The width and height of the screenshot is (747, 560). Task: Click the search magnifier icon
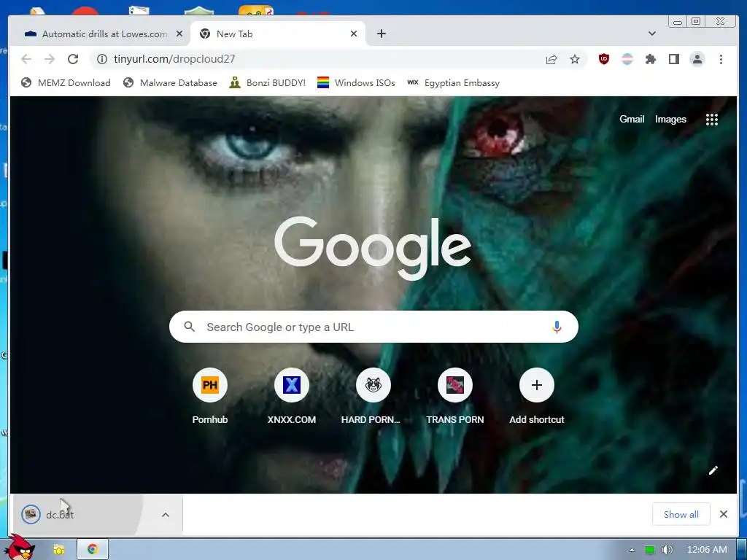click(x=189, y=327)
